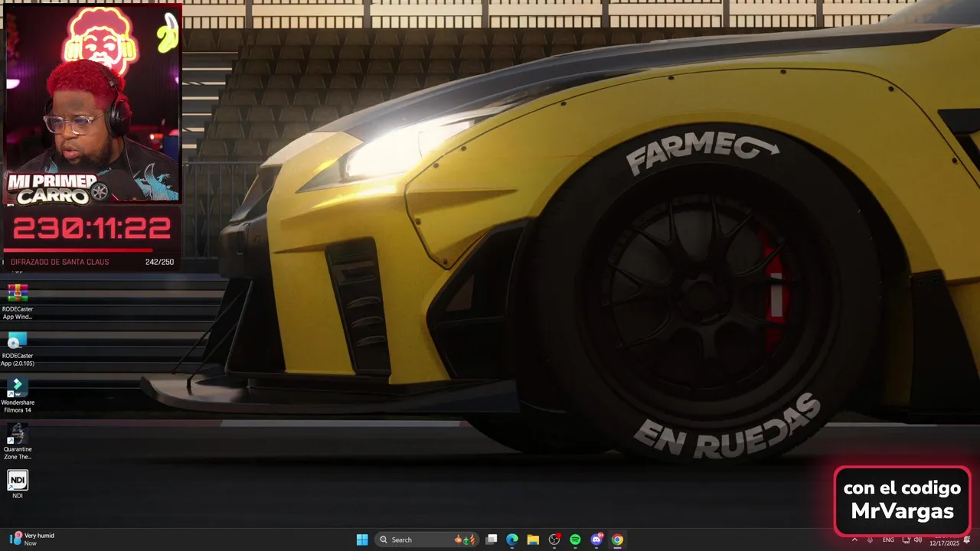This screenshot has height=551, width=980.
Task: Click the 242/250 goal counter
Action: click(x=159, y=262)
